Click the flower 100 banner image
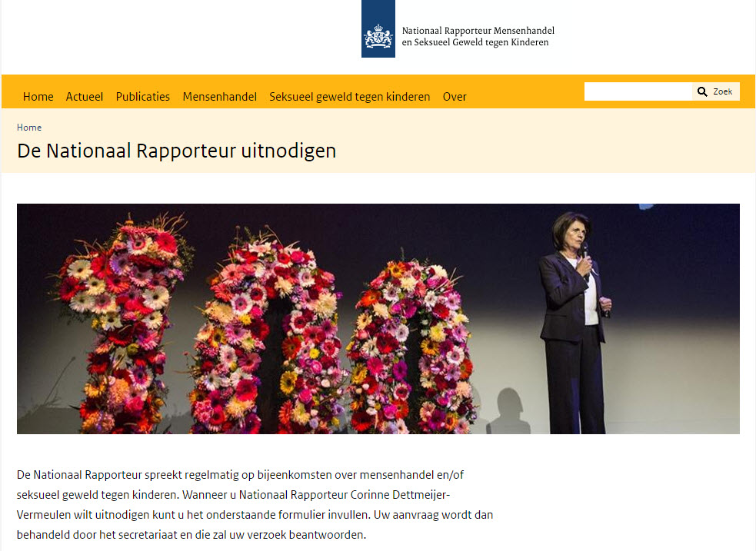This screenshot has height=551, width=756. coord(378,319)
